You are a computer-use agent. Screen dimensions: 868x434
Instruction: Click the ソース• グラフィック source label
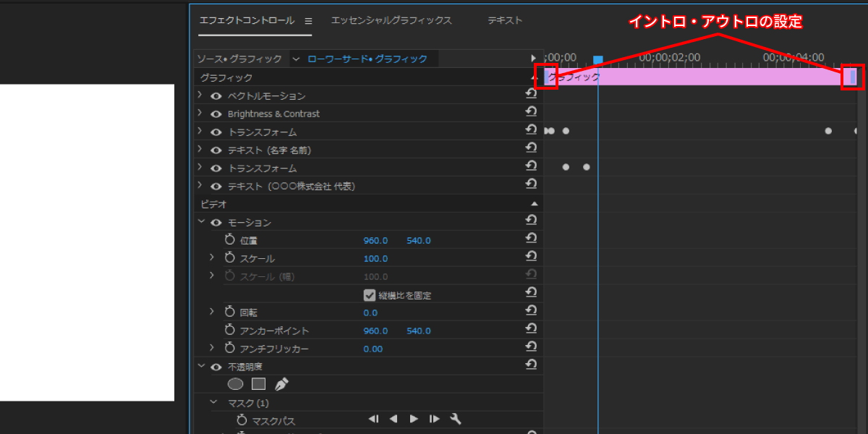[x=239, y=59]
